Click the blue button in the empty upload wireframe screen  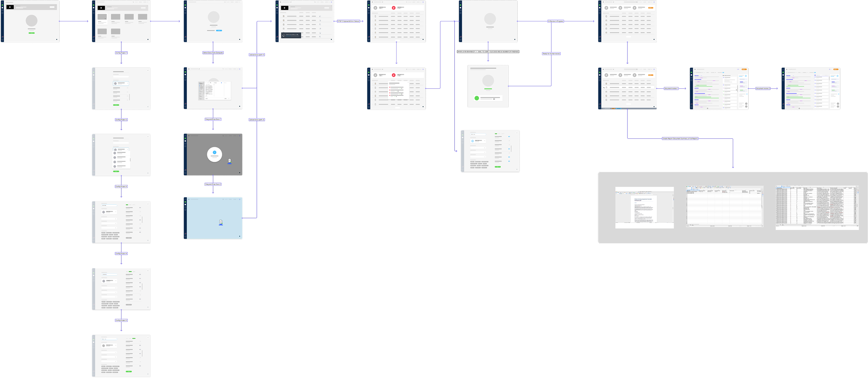[219, 30]
